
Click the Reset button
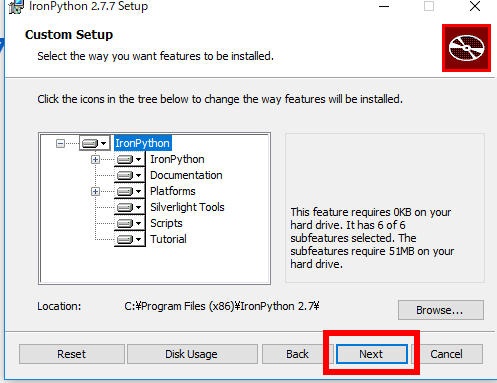click(72, 354)
